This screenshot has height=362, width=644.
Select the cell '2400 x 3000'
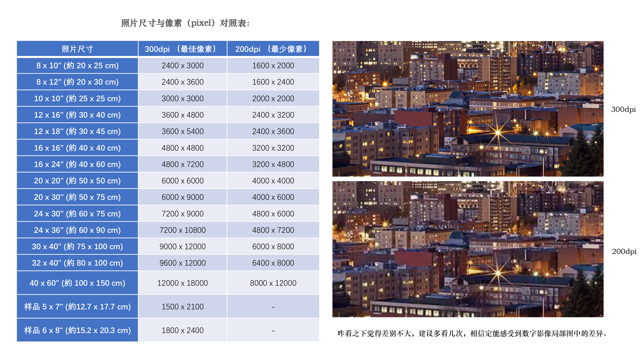click(183, 65)
